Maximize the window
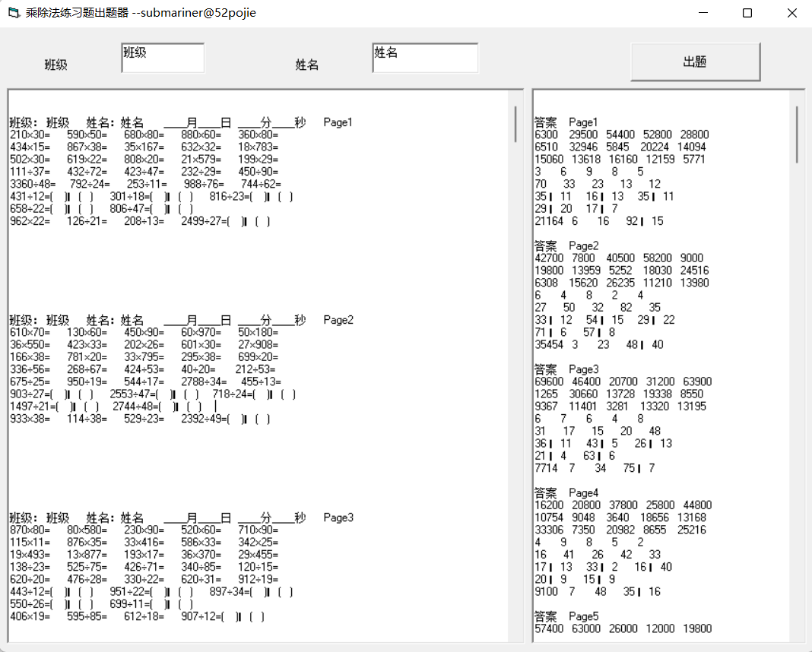 (x=747, y=12)
